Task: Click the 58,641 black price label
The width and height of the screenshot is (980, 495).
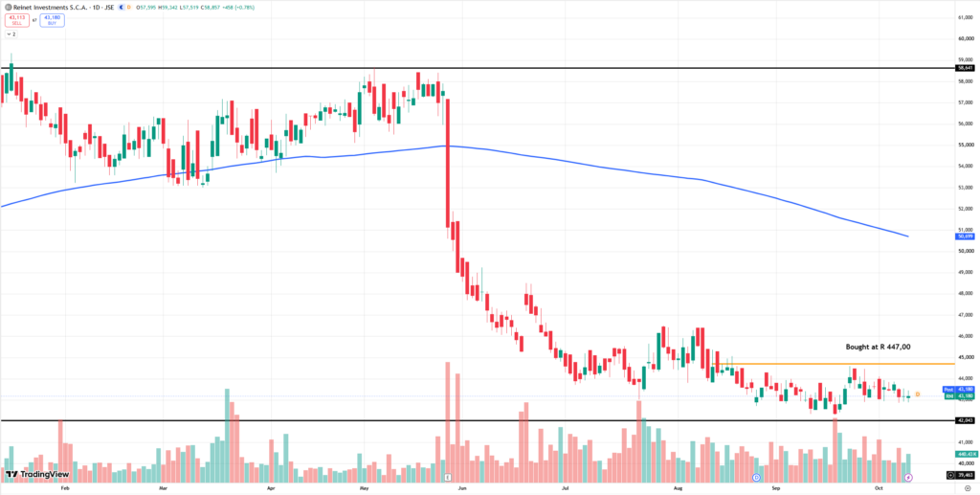Action: coord(965,67)
